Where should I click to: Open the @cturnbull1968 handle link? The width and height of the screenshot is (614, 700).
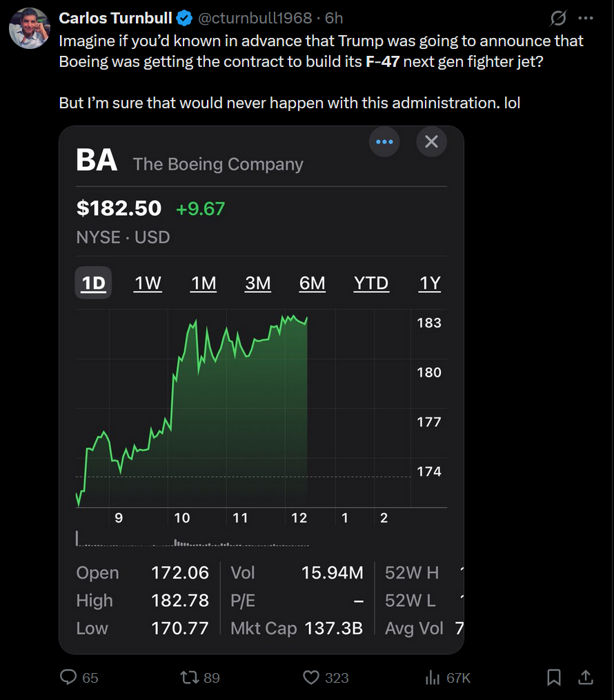pos(255,18)
